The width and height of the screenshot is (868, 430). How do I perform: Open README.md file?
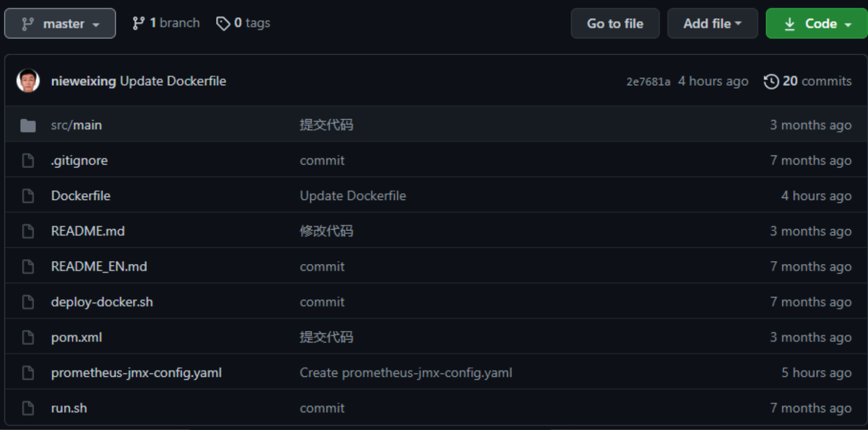click(x=88, y=231)
